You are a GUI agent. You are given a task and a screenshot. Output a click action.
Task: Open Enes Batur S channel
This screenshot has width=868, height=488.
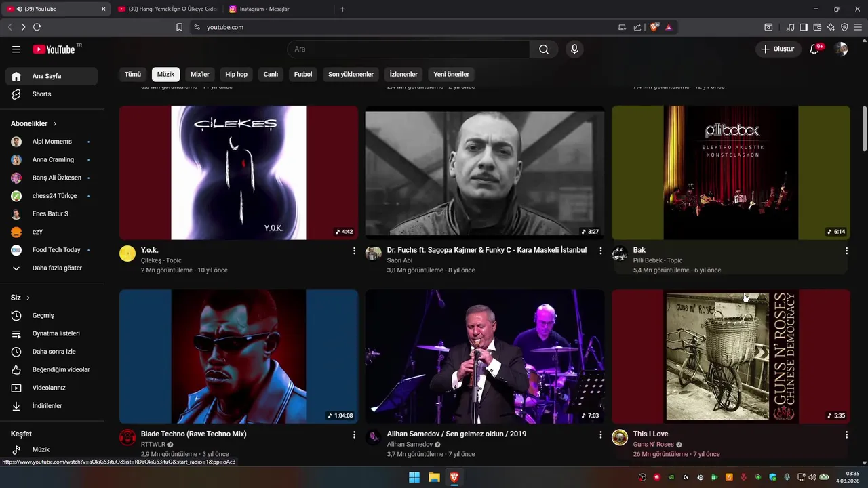(x=52, y=214)
